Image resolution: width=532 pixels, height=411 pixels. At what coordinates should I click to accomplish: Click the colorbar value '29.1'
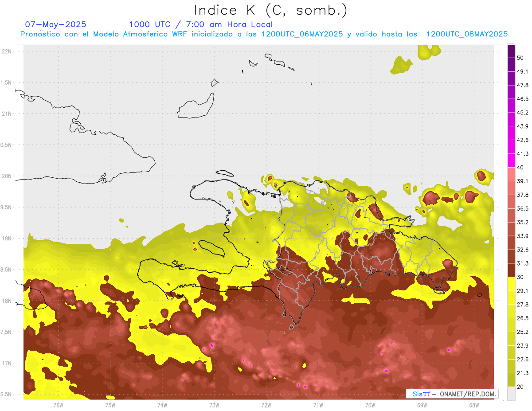523,291
